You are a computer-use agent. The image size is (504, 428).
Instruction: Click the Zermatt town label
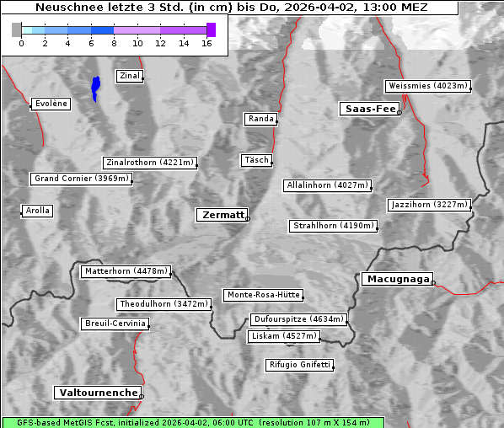222,215
